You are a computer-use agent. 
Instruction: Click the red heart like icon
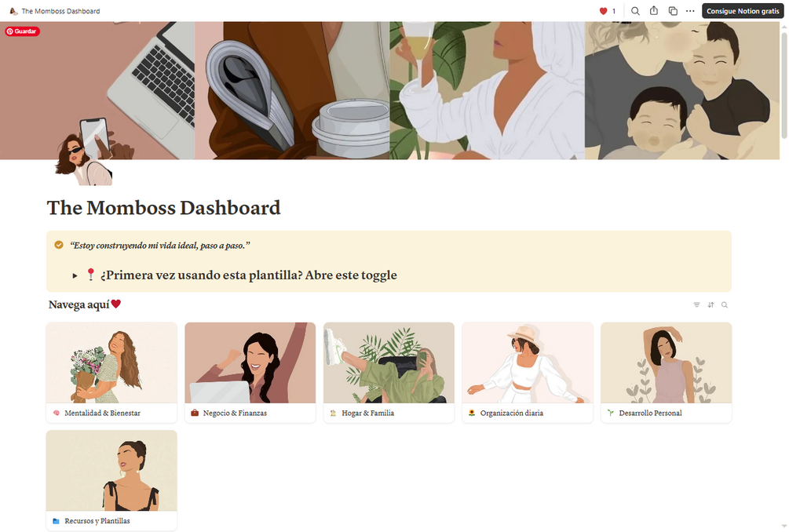603,11
